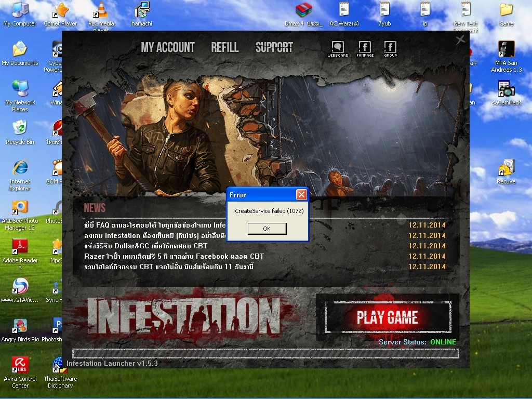This screenshot has height=399, width=532.
Task: Open the Facebook Fanpage icon
Action: click(365, 48)
